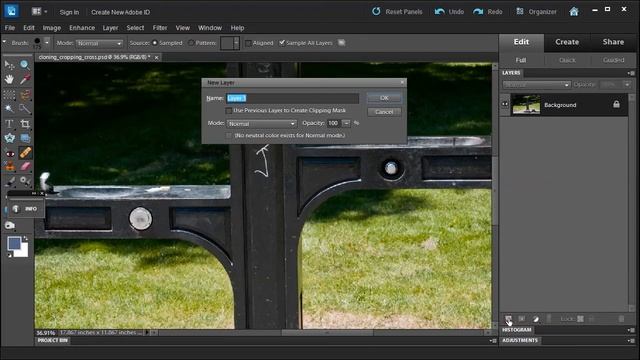Screen dimensions: 640x360
Task: Click the layer Name input field
Action: coord(293,98)
